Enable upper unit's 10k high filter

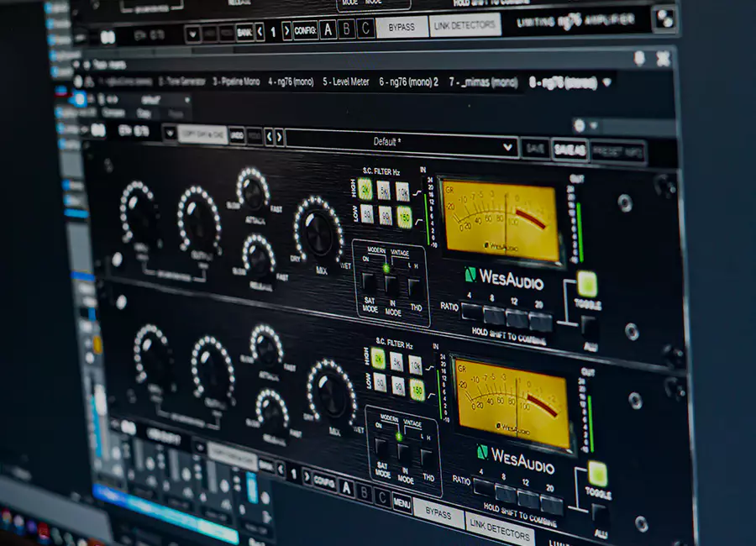(x=402, y=192)
